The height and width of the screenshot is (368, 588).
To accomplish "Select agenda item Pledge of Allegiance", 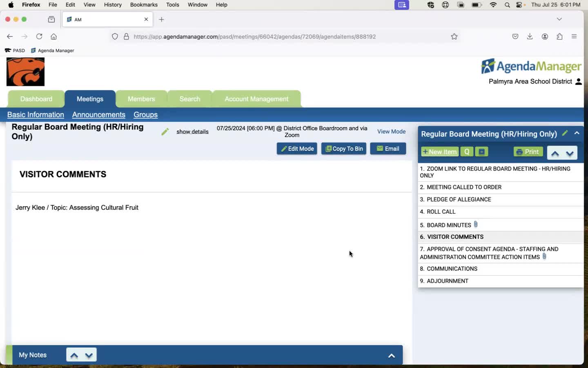I will point(501,200).
